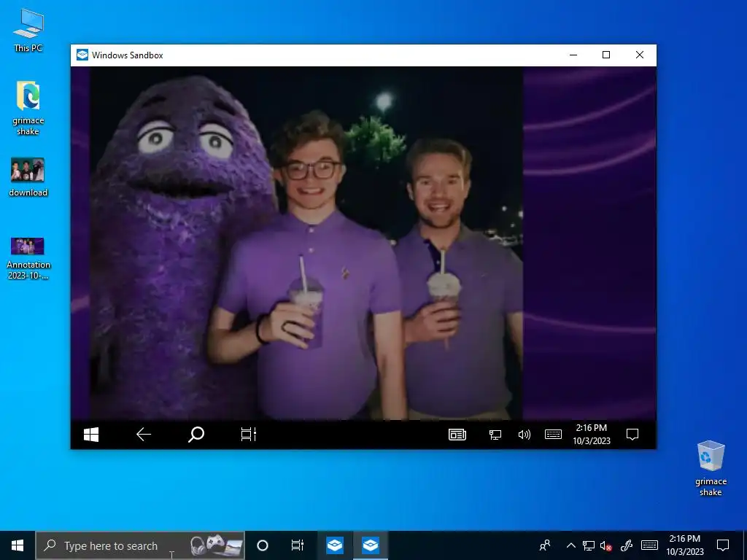Screen dimensions: 747x560
Task: Open notification center in Sandbox taskbar
Action: pos(632,435)
